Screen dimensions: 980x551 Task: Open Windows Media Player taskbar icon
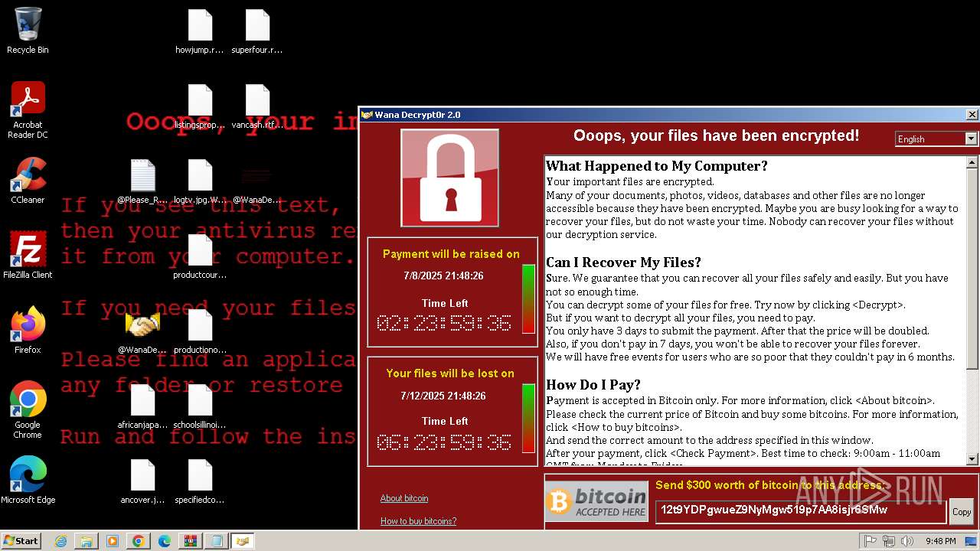coord(113,541)
